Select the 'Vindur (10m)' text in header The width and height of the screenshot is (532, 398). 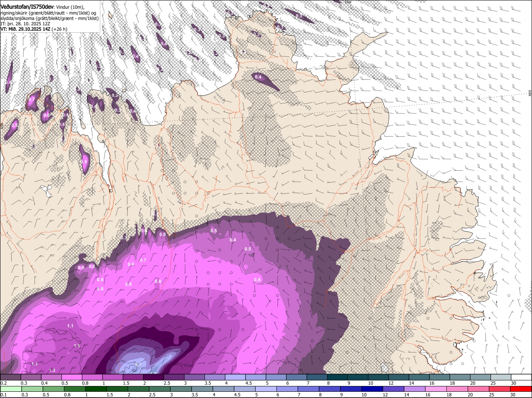(69, 7)
